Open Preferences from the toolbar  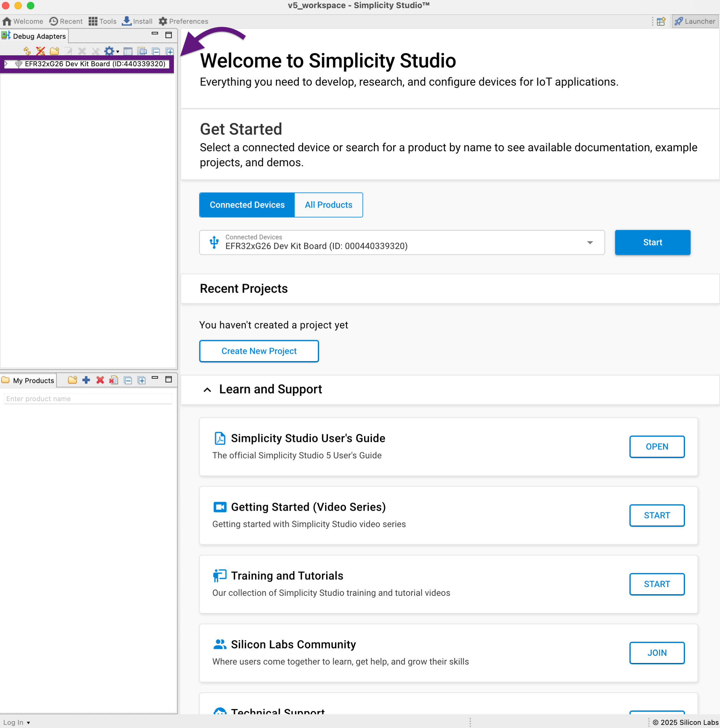pos(183,22)
